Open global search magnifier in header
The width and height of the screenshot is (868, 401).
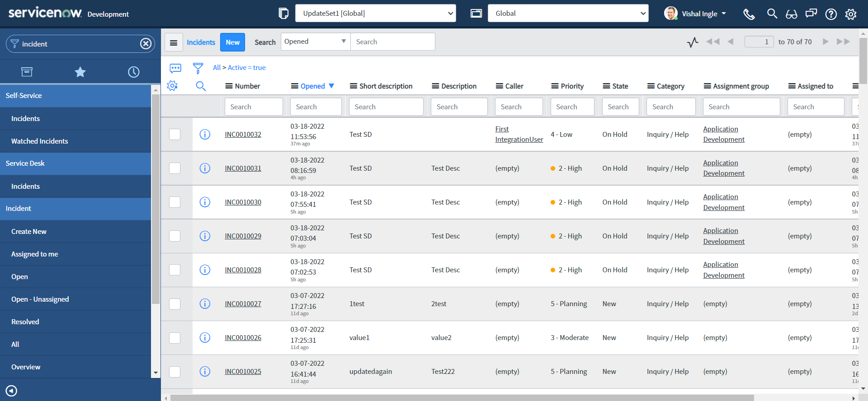[772, 14]
